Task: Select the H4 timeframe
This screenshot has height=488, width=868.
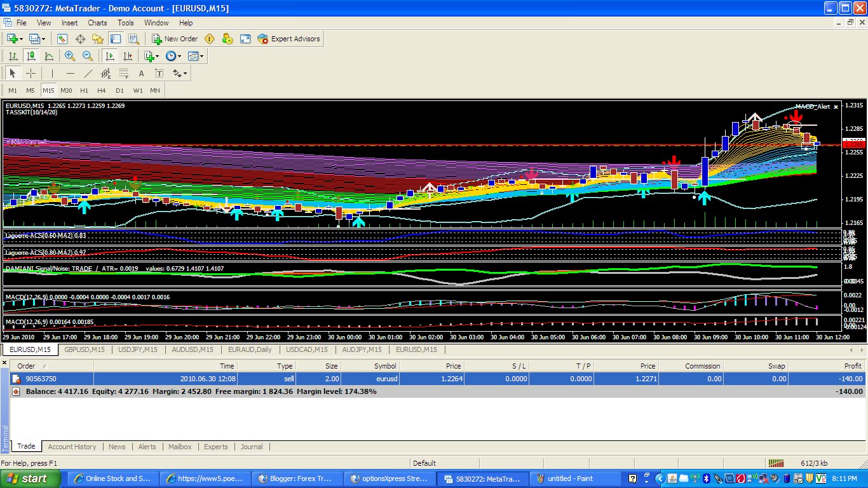Action: click(102, 90)
